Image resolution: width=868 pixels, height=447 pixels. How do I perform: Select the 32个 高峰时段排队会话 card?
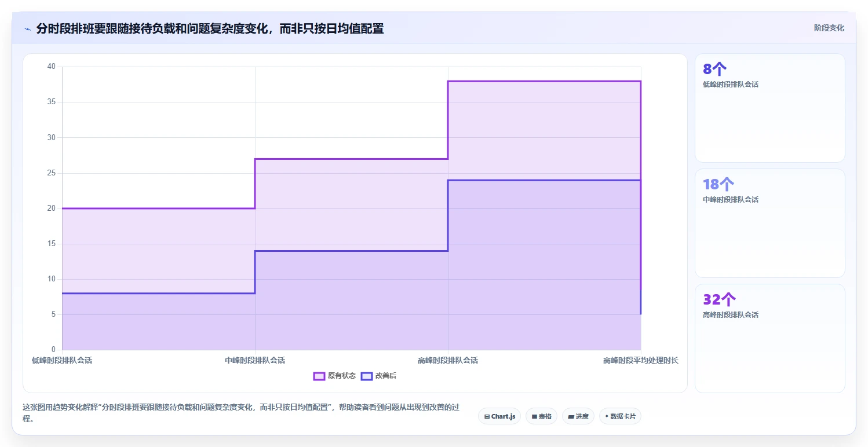[770, 339]
